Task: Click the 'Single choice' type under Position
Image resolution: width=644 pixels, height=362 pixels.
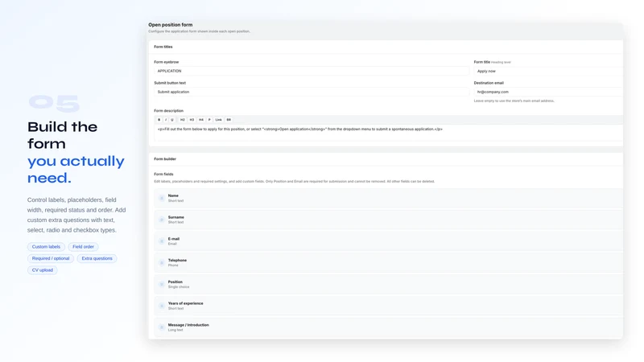Action: point(179,287)
